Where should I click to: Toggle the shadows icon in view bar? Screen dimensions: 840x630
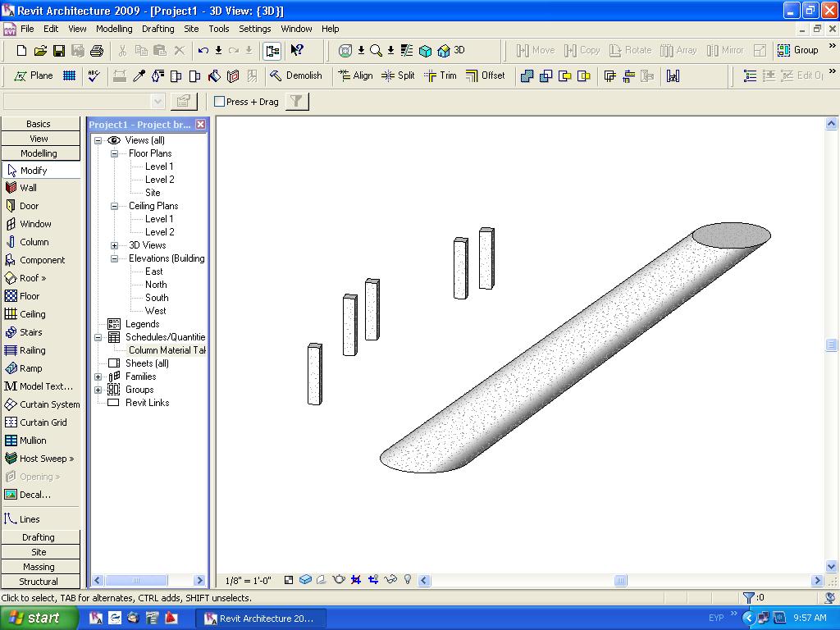click(x=321, y=580)
